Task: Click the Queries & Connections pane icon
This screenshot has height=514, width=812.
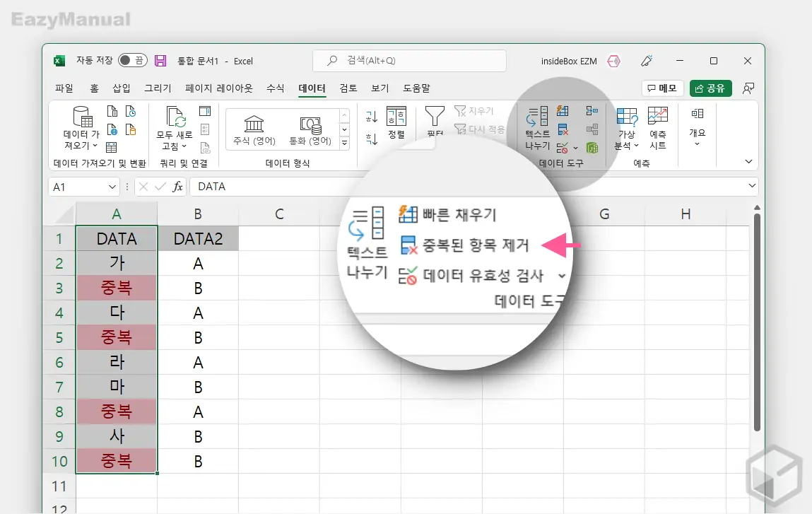Action: click(x=205, y=111)
